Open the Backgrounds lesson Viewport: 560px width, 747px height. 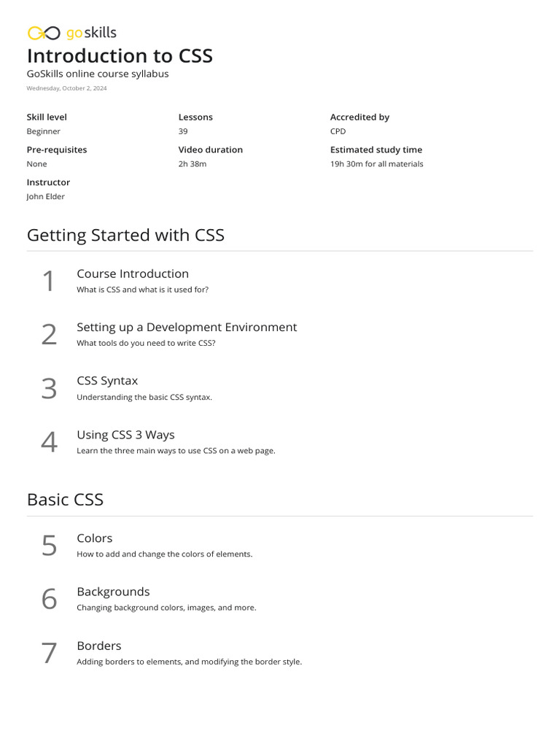(x=113, y=592)
